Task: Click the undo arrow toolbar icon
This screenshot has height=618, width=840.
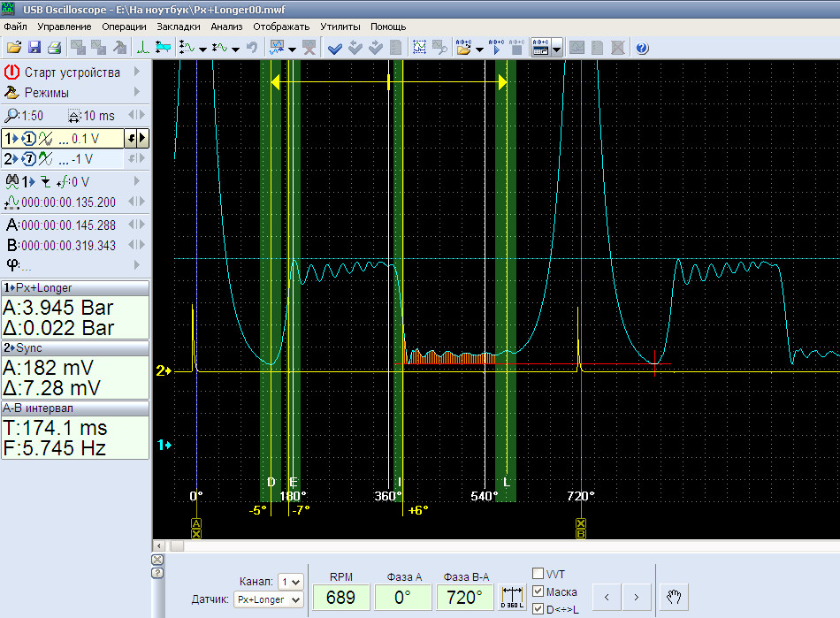Action: pyautogui.click(x=251, y=48)
